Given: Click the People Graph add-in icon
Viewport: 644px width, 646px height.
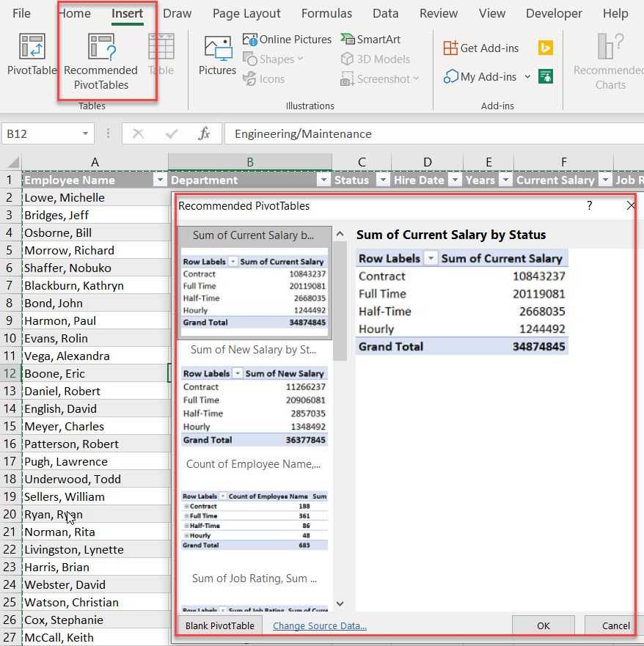Looking at the screenshot, I should [546, 77].
